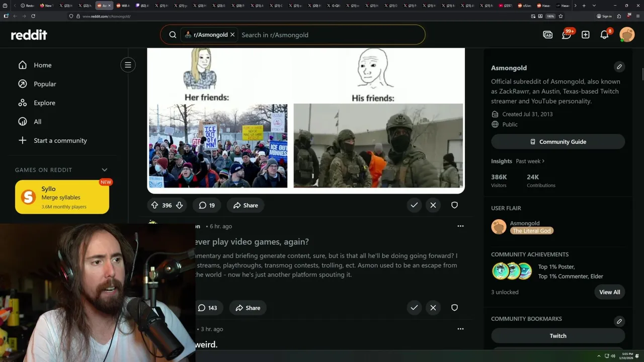Open the Firefox View tab-list icon
The width and height of the screenshot is (644, 362).
click(x=6, y=6)
